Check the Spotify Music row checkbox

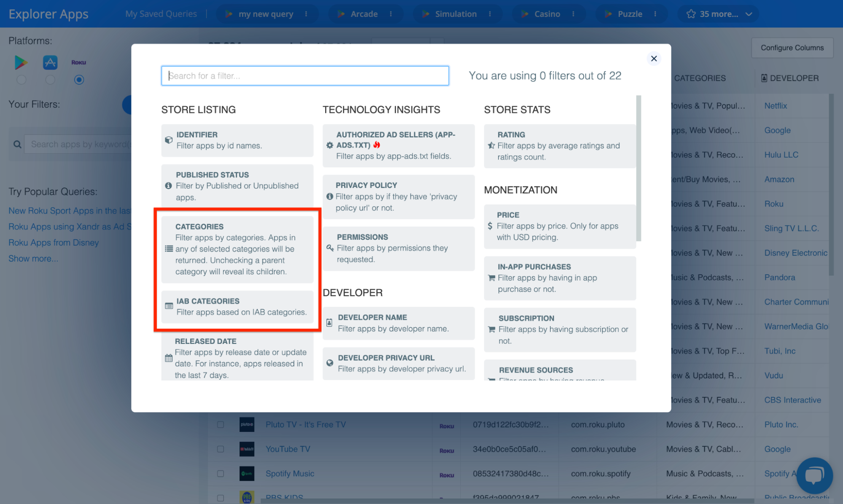(x=221, y=474)
